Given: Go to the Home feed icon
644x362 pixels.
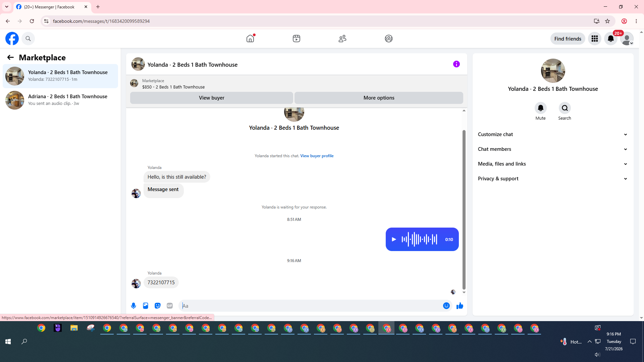Looking at the screenshot, I should pos(250,39).
